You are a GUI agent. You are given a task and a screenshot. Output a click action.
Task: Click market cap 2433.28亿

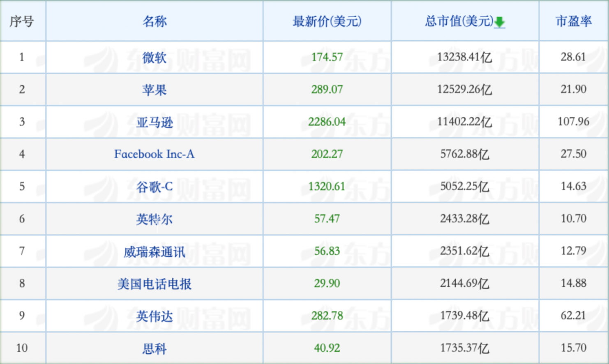[464, 219]
